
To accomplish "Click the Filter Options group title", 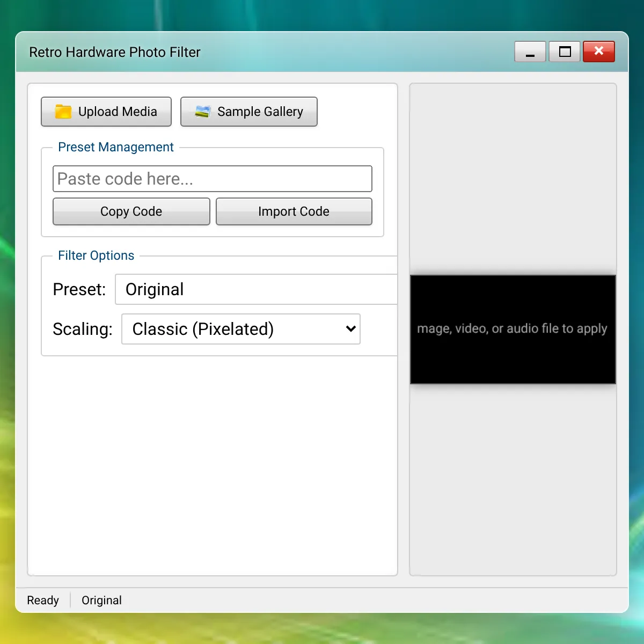I will pos(96,255).
